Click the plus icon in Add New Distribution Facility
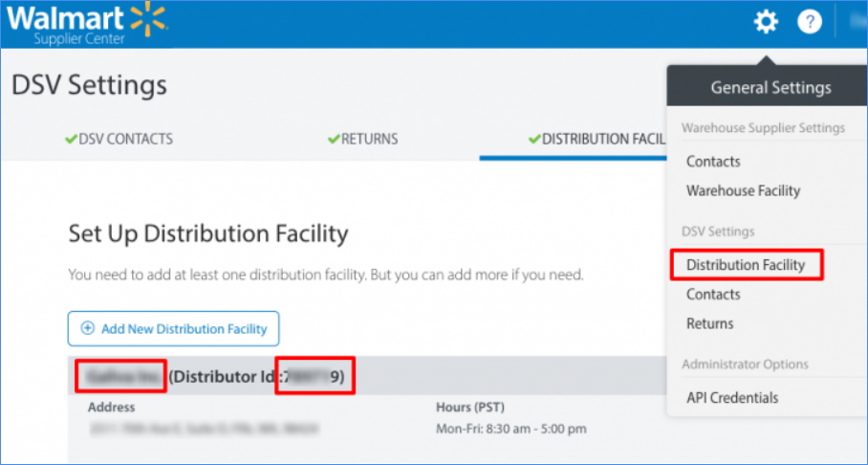The width and height of the screenshot is (868, 465). (x=87, y=328)
